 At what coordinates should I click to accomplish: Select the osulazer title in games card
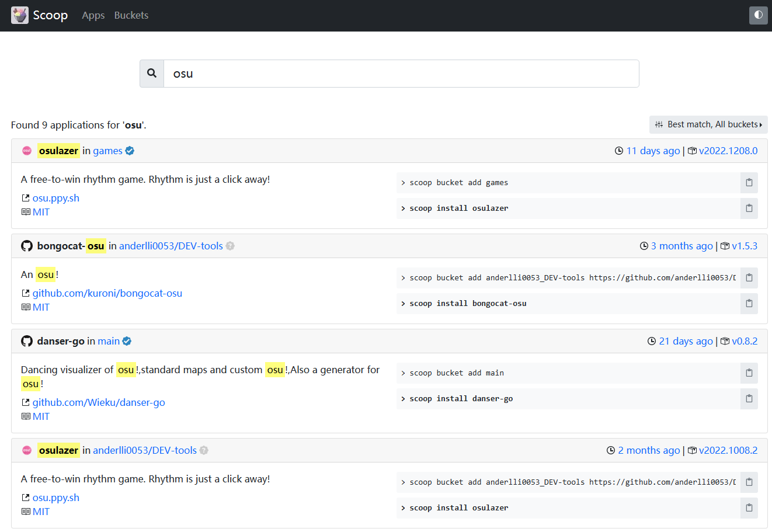click(x=58, y=151)
